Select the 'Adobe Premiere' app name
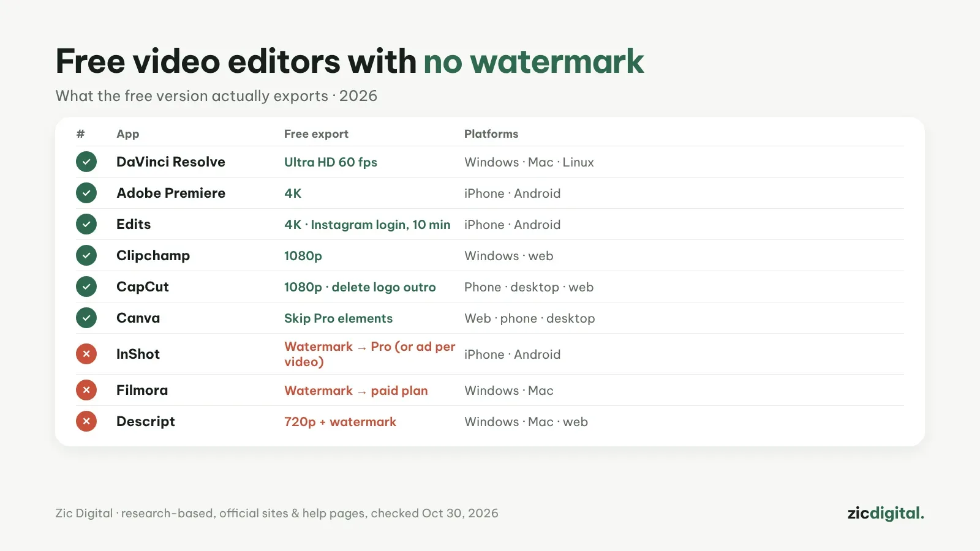 [x=171, y=193]
